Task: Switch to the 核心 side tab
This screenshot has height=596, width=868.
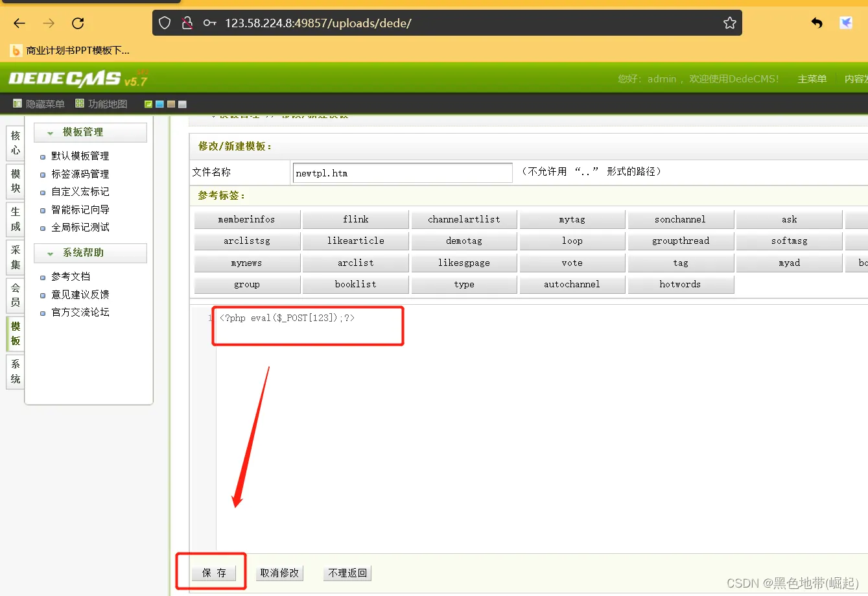Action: point(16,143)
